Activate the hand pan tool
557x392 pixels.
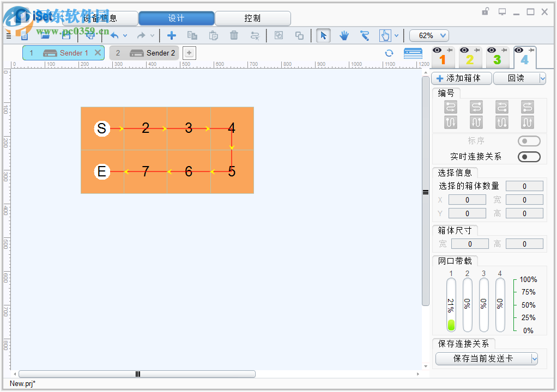point(344,35)
